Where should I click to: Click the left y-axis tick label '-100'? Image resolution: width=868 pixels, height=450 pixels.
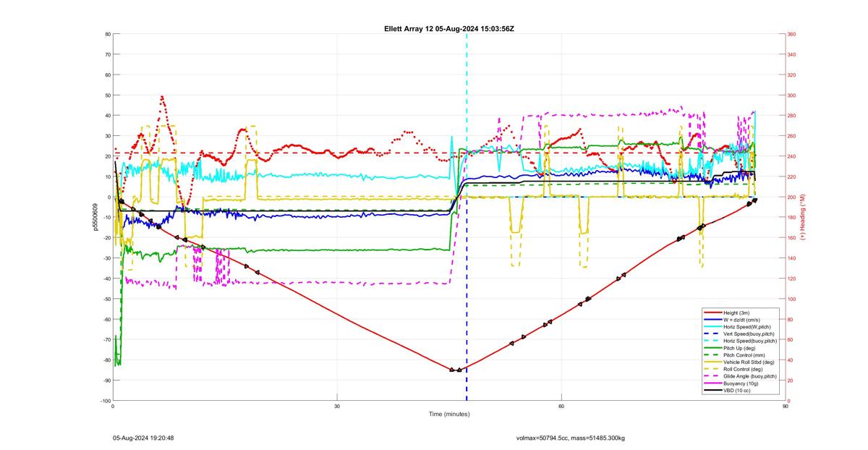coord(105,401)
